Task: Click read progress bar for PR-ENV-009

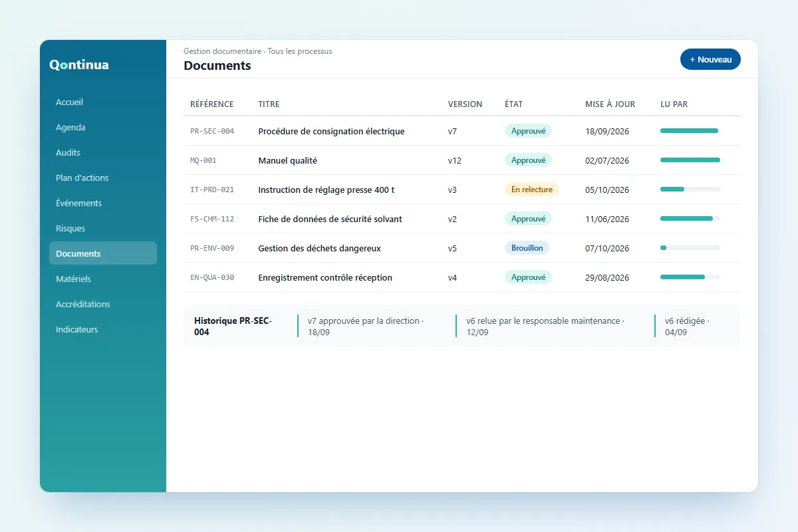Action: point(690,248)
